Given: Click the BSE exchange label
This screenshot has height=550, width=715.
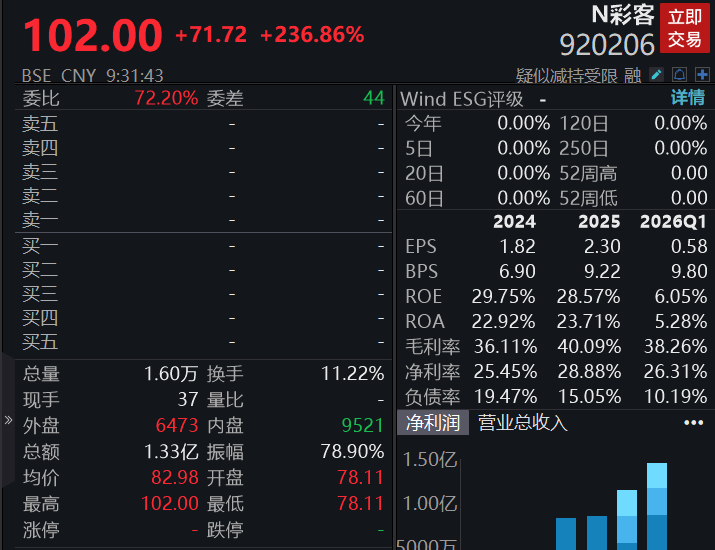Looking at the screenshot, I should (36, 76).
